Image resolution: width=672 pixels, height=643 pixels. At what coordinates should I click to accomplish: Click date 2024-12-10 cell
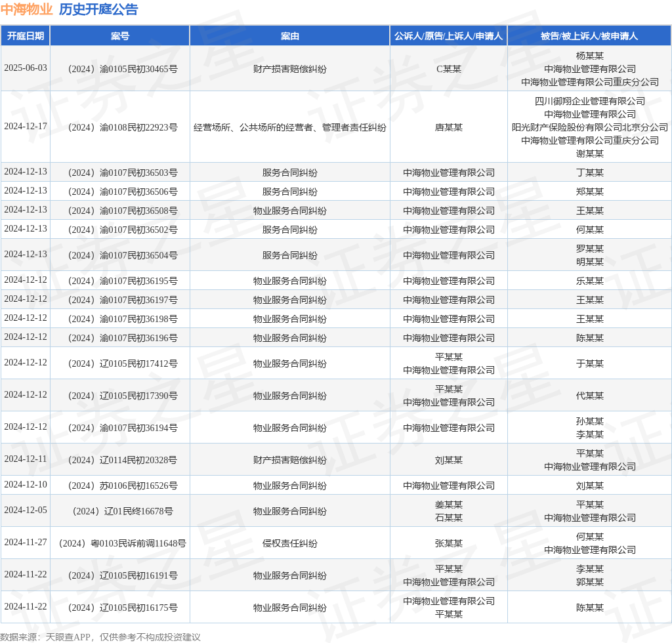tap(26, 485)
